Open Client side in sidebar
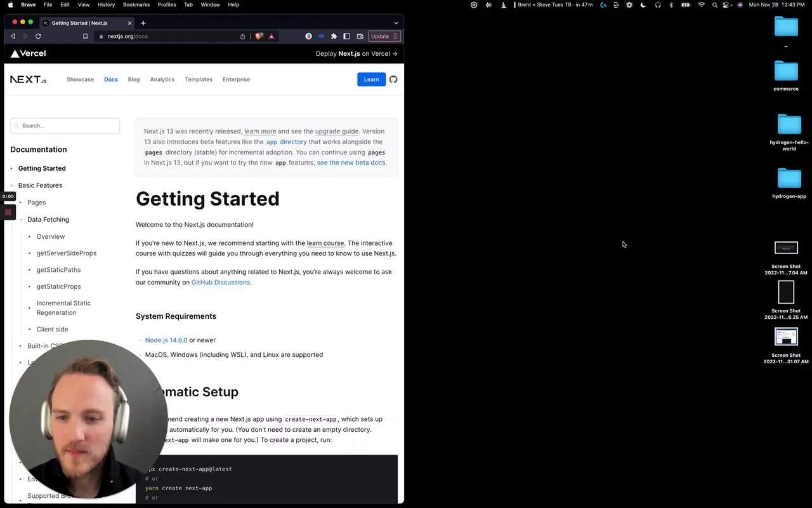Image resolution: width=812 pixels, height=508 pixels. [x=52, y=330]
